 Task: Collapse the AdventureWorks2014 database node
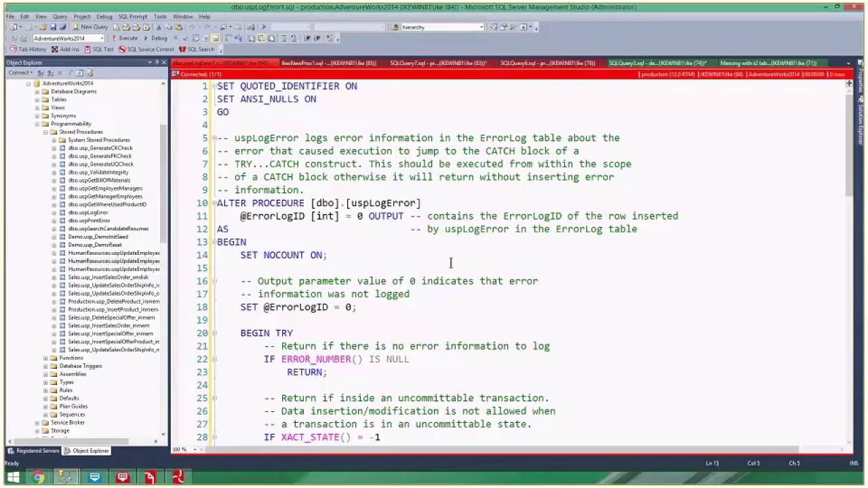pyautogui.click(x=28, y=83)
